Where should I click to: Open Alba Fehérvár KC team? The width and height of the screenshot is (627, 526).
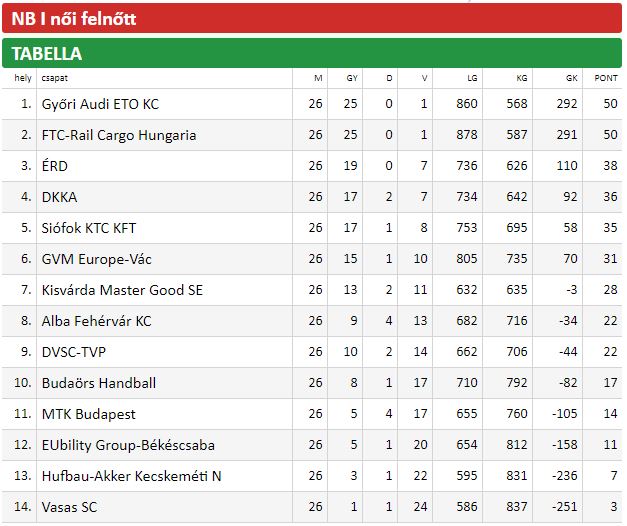click(x=97, y=321)
